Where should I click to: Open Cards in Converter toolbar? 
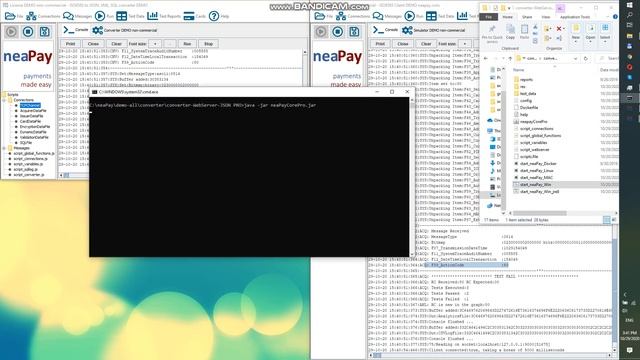tap(195, 16)
